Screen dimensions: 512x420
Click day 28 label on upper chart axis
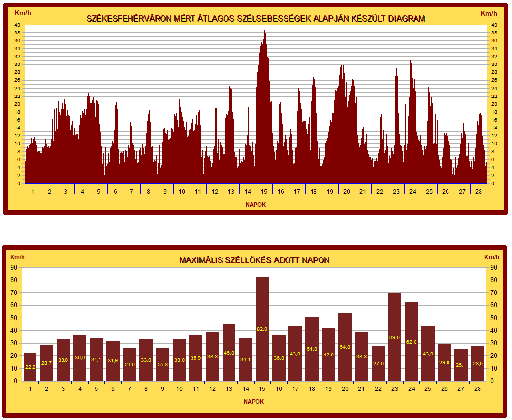(478, 191)
